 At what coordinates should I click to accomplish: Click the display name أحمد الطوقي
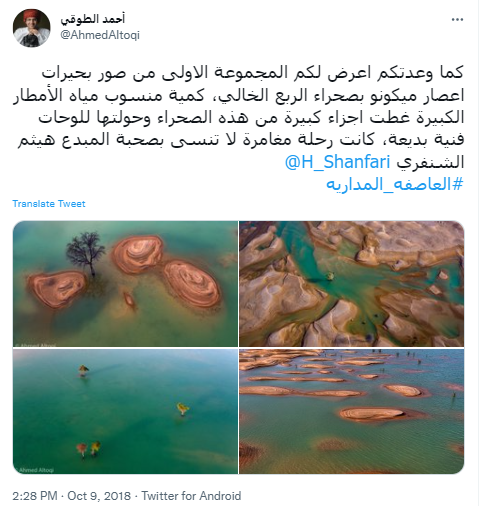(x=92, y=19)
